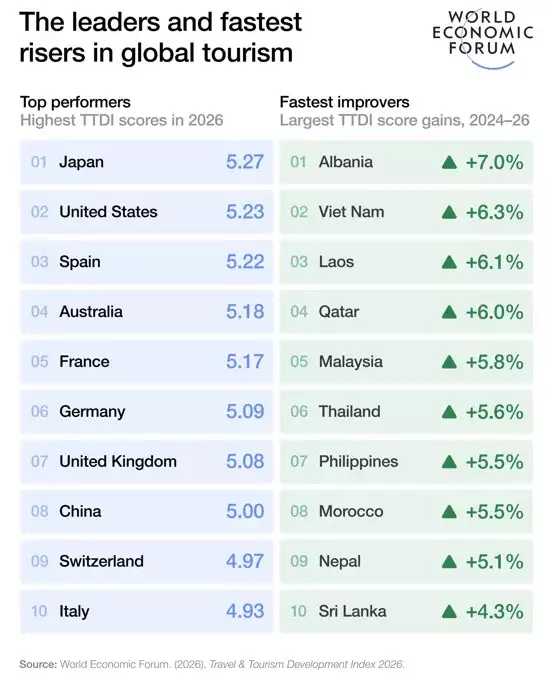Click the Top performers heading
Viewport: 548px width, 676px height.
pyautogui.click(x=75, y=102)
